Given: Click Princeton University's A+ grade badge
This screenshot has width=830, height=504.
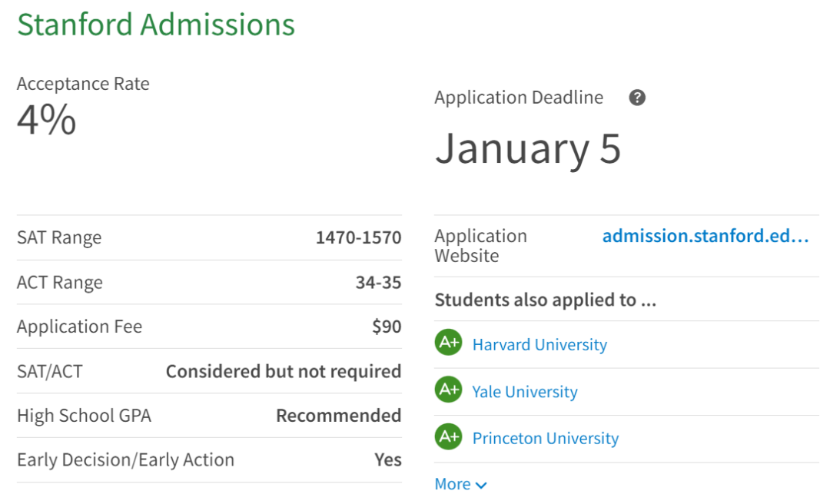Looking at the screenshot, I should [x=447, y=437].
